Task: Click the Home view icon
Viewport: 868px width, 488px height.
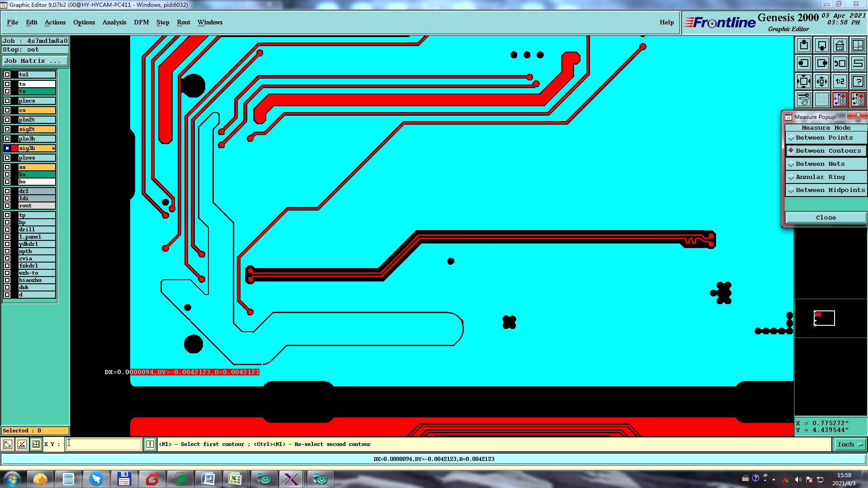Action: pyautogui.click(x=840, y=45)
